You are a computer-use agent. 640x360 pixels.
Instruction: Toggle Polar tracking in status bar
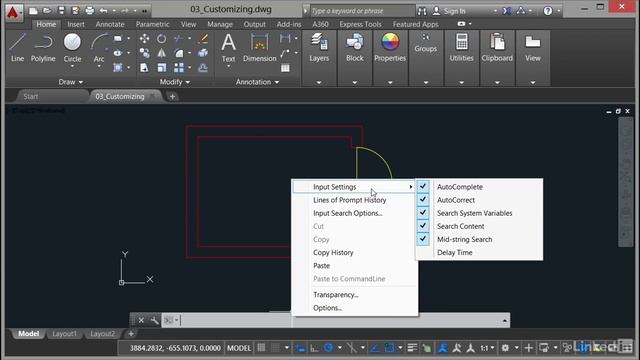[x=328, y=348]
